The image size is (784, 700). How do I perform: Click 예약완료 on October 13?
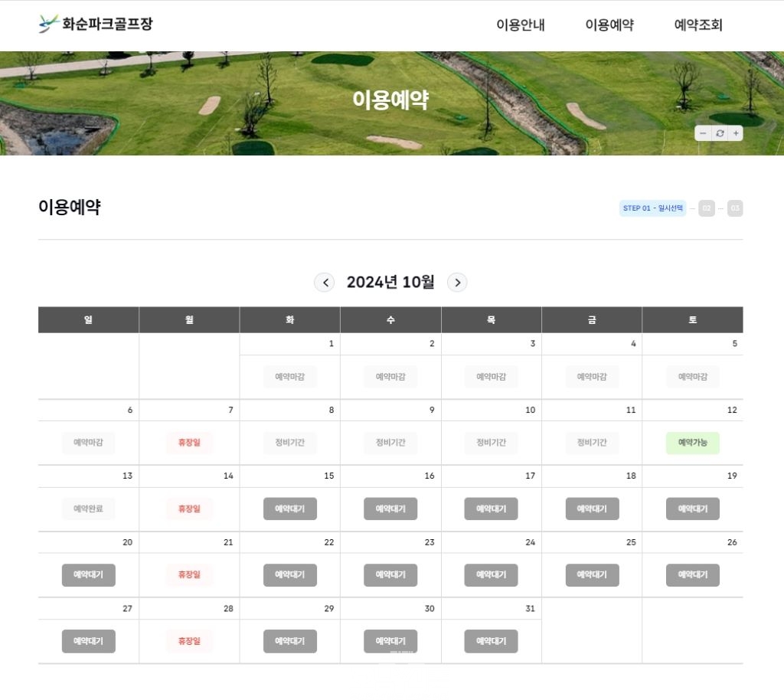[87, 509]
